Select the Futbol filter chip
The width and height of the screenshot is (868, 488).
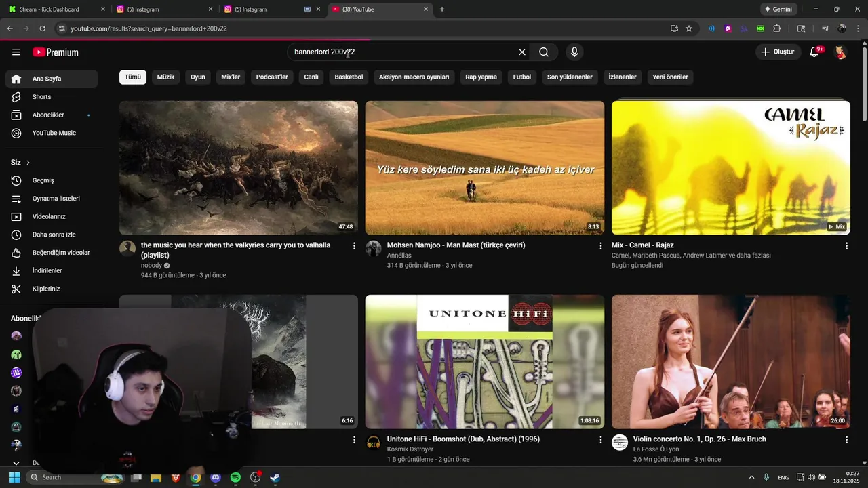(522, 77)
